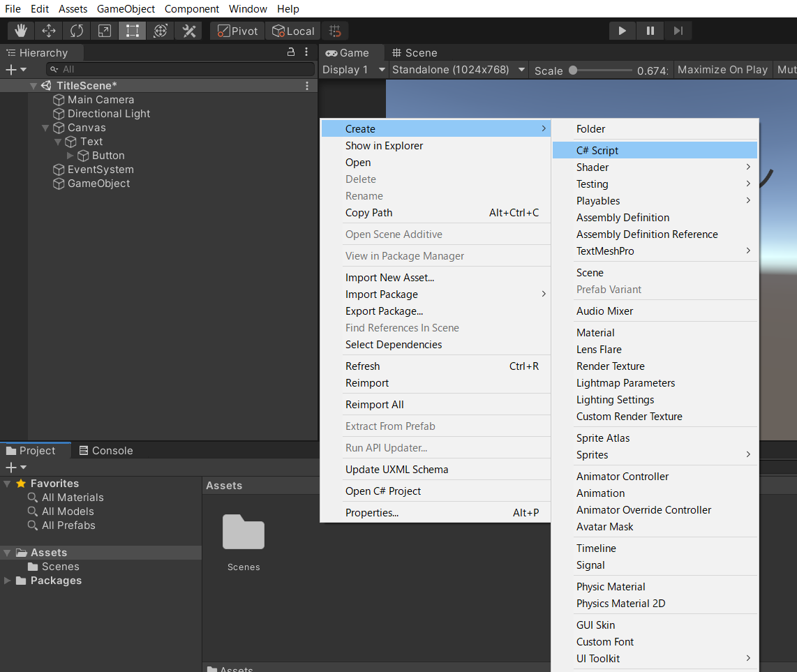Image resolution: width=797 pixels, height=672 pixels.
Task: Click Show in Explorer
Action: click(435, 146)
